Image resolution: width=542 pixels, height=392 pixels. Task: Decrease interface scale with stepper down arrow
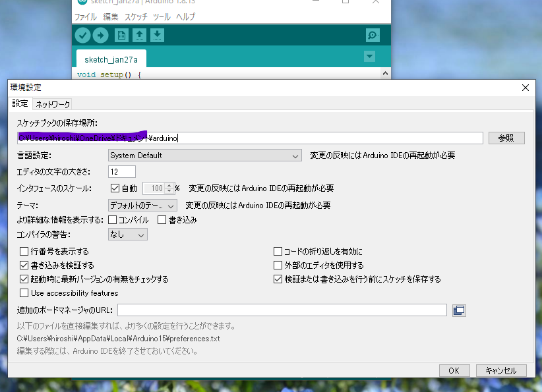tap(169, 191)
